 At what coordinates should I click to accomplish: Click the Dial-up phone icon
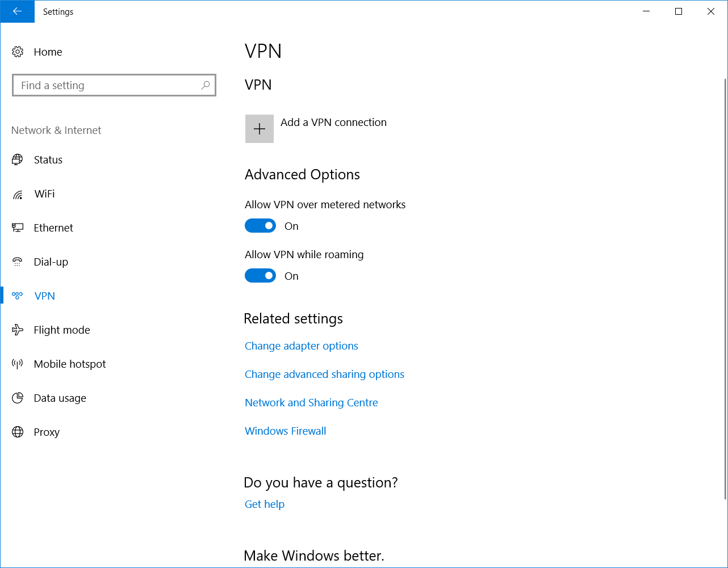[x=18, y=262]
